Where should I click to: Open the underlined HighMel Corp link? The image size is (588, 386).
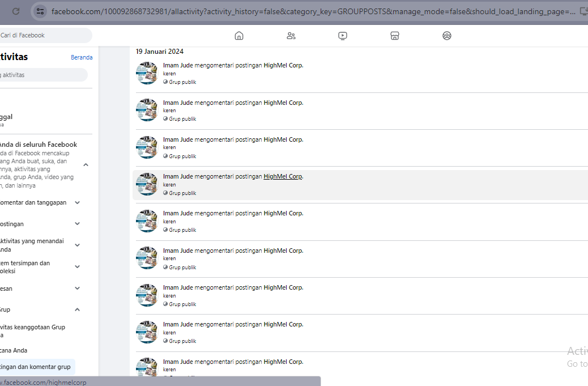(x=283, y=176)
